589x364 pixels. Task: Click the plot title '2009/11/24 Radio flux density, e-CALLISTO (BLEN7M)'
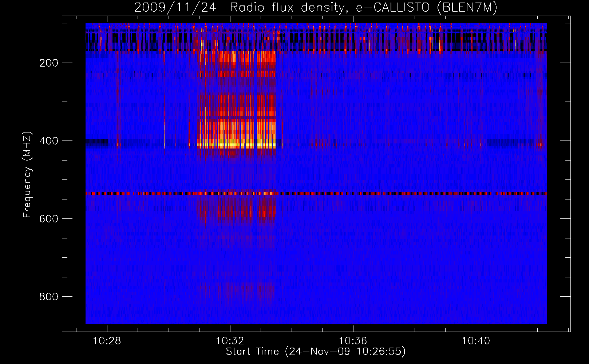(315, 8)
